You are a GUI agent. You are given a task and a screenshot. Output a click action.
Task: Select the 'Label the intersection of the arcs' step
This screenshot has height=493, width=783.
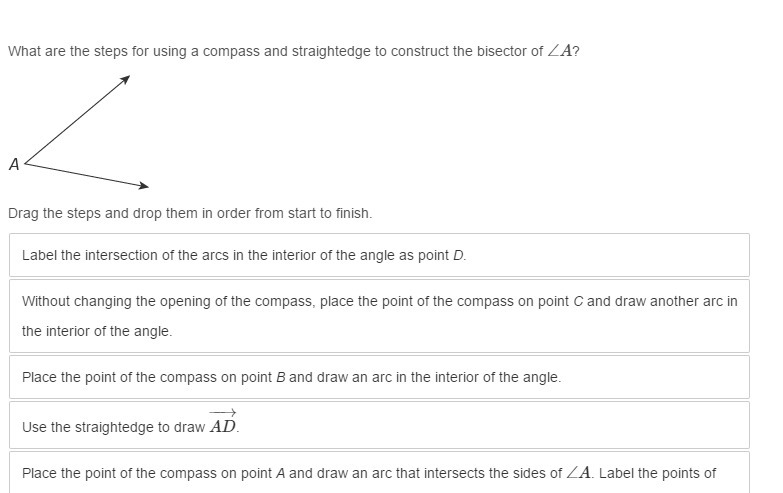(379, 255)
